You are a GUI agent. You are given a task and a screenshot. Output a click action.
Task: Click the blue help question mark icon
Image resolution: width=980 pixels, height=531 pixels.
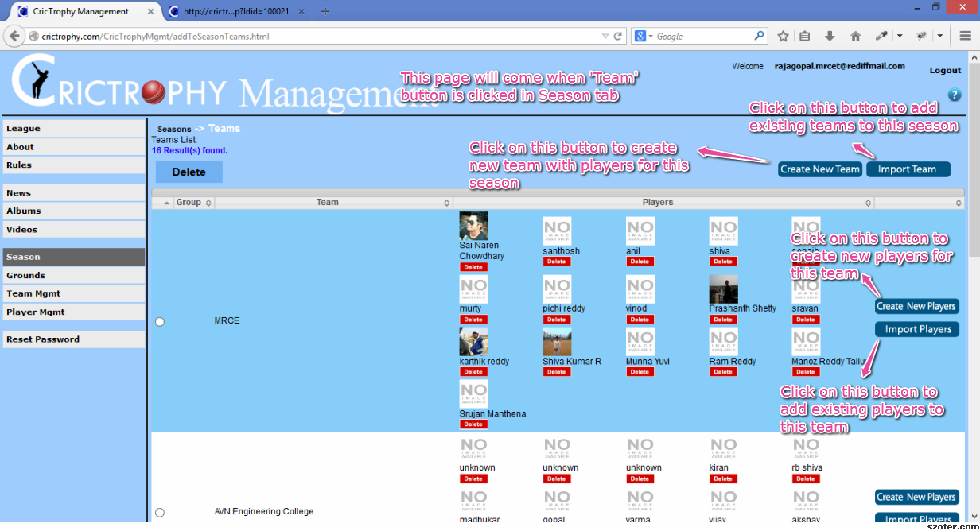click(x=955, y=95)
